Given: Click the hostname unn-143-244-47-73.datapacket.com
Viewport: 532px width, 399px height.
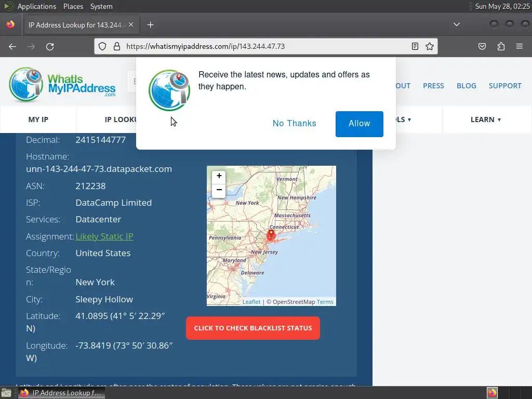Looking at the screenshot, I should click(x=99, y=169).
